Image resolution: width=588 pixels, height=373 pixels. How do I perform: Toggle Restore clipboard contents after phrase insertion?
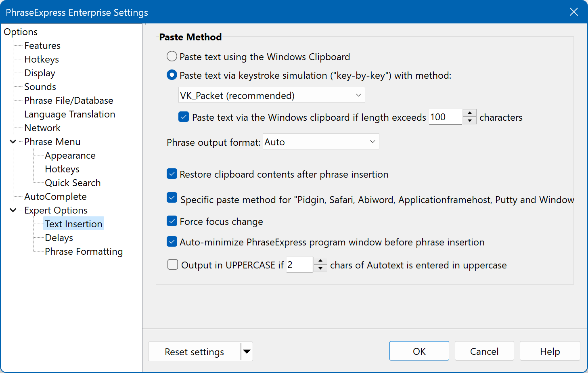[x=172, y=174]
